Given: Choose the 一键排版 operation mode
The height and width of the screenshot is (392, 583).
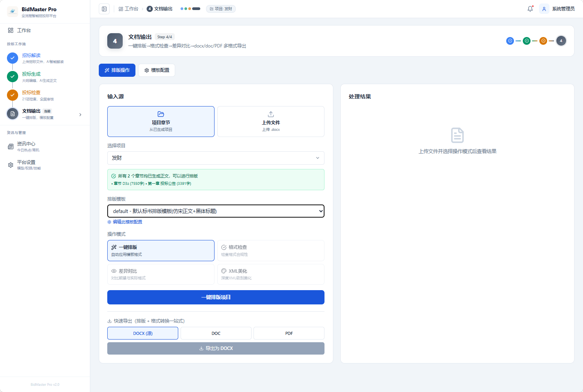Looking at the screenshot, I should coord(161,251).
